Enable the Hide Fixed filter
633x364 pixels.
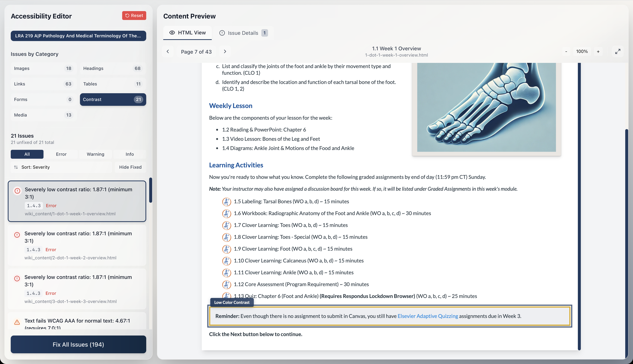130,167
